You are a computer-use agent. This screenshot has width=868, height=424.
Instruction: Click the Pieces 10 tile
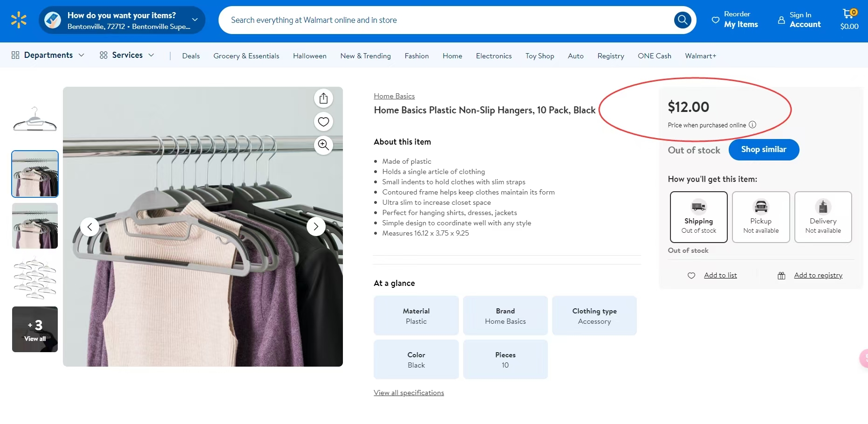pos(506,360)
